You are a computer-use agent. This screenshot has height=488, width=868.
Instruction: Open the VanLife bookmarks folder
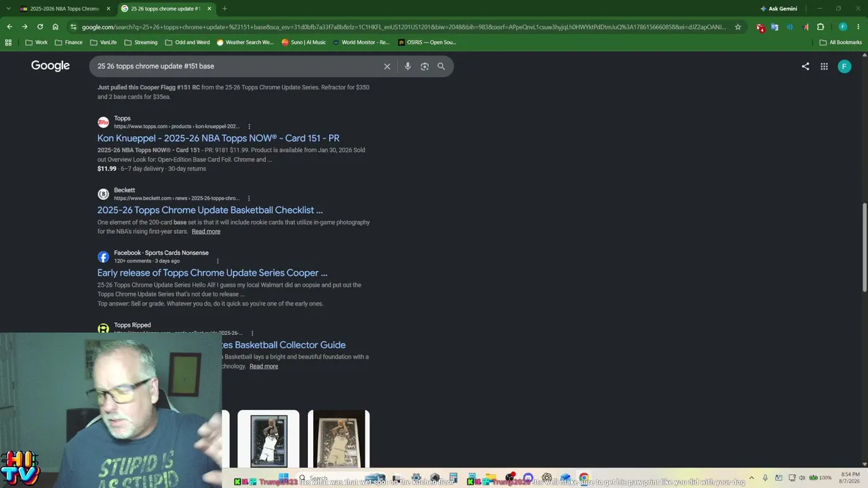coord(102,42)
